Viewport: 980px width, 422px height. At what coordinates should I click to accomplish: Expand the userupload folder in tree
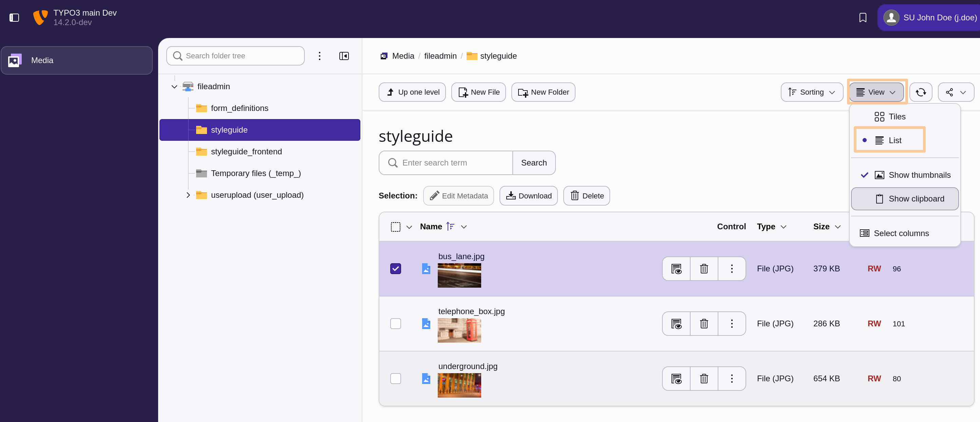click(188, 195)
